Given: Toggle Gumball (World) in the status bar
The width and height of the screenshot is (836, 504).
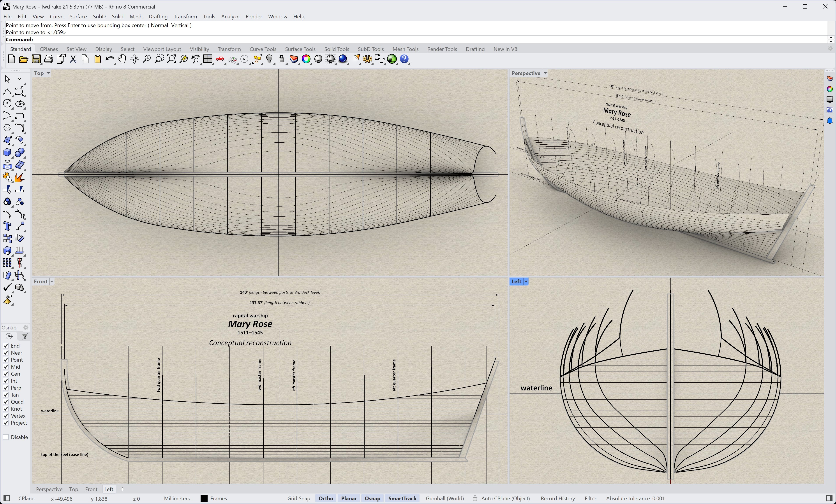Looking at the screenshot, I should coord(444,499).
